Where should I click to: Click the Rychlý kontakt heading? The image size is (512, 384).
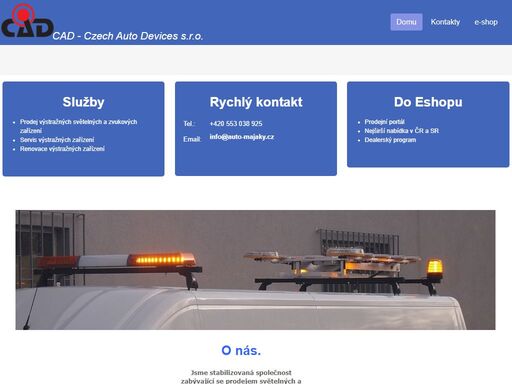coord(256,102)
